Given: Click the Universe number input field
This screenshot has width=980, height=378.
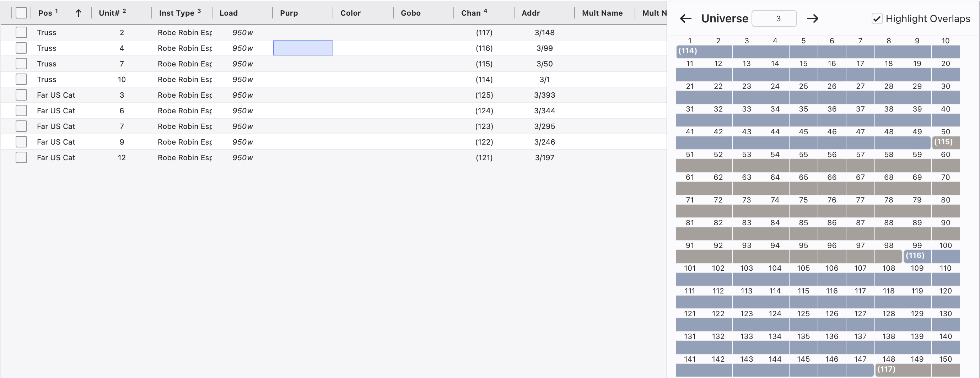Looking at the screenshot, I should tap(774, 18).
